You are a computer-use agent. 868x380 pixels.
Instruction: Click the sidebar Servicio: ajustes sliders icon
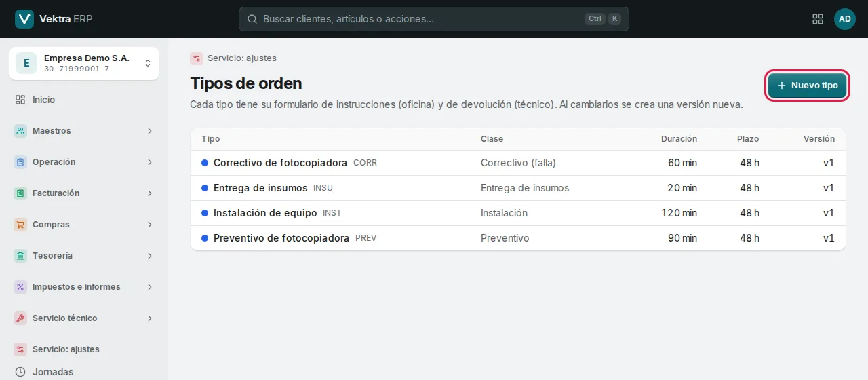click(20, 349)
